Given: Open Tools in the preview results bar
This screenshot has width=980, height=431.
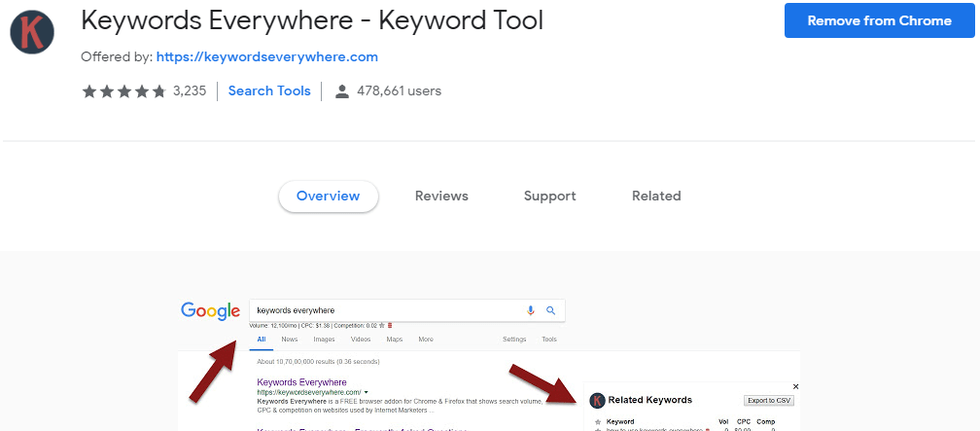Looking at the screenshot, I should 548,340.
